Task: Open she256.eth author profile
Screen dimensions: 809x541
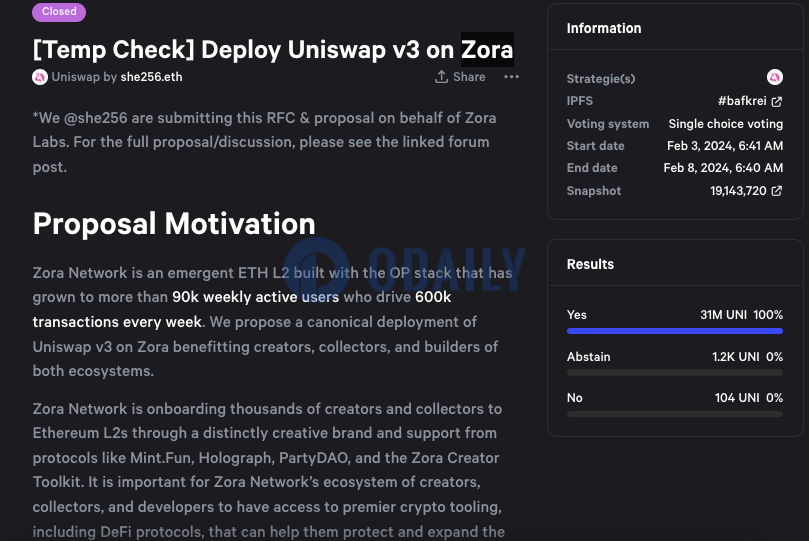Action: (x=151, y=77)
